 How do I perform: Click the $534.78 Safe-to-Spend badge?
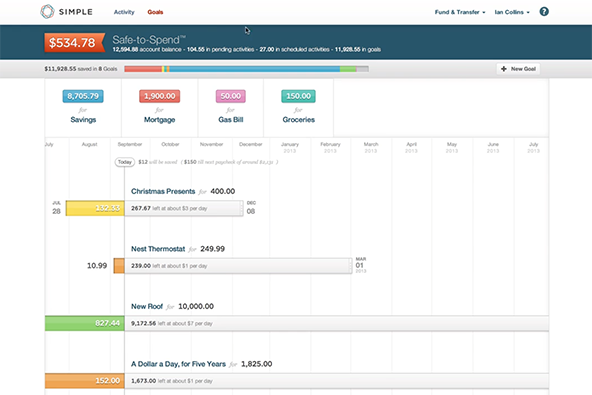[74, 42]
